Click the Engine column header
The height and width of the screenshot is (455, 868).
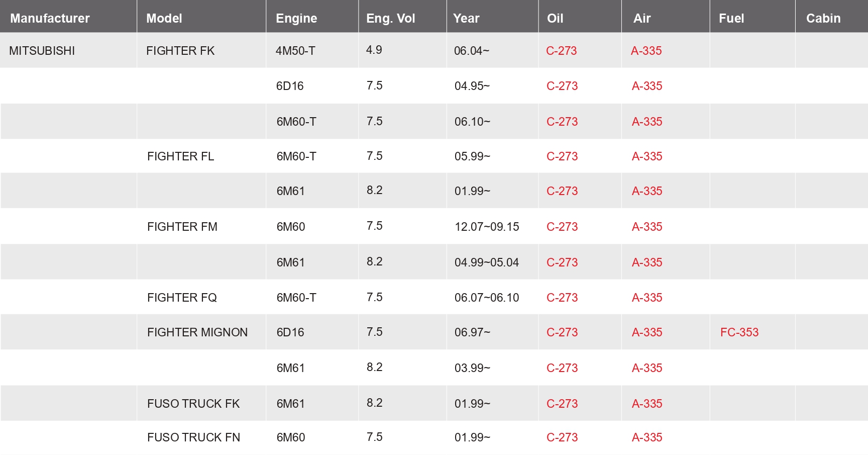pyautogui.click(x=296, y=18)
